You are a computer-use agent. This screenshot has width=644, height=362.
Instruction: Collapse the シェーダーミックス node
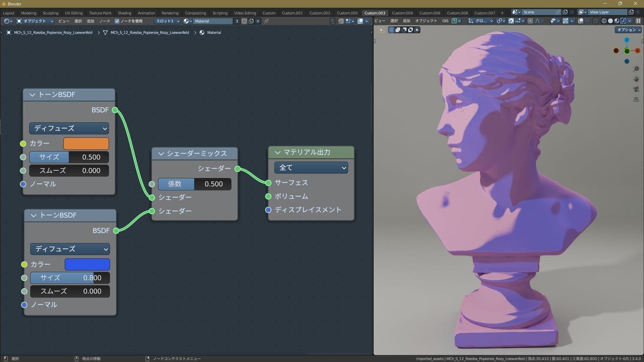(160, 153)
